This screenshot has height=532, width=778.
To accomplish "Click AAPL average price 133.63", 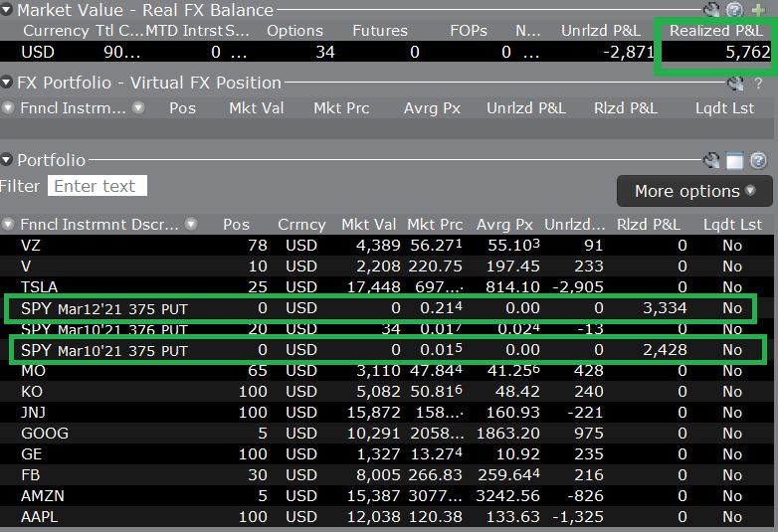I will tap(513, 517).
